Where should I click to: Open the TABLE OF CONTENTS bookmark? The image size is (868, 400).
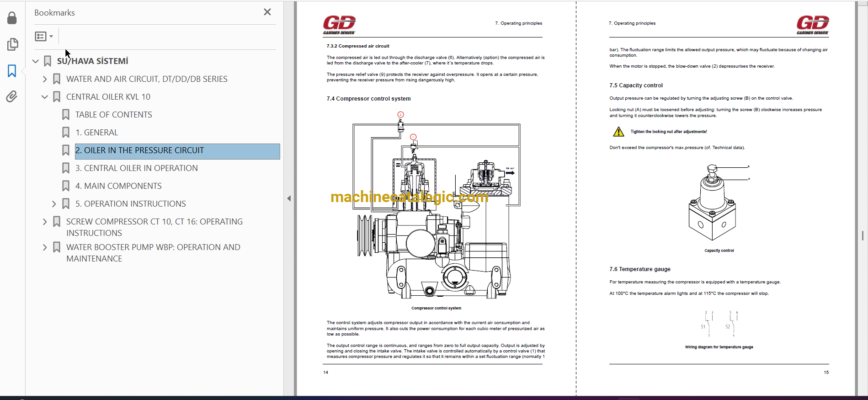[x=114, y=115]
